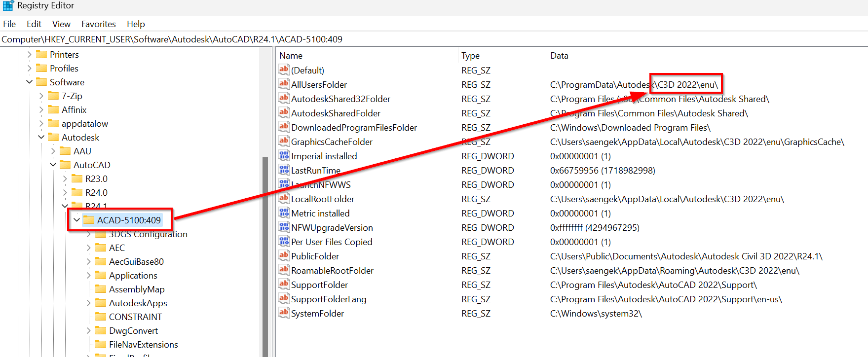Image resolution: width=868 pixels, height=357 pixels.
Task: Select the Applications key
Action: (133, 275)
